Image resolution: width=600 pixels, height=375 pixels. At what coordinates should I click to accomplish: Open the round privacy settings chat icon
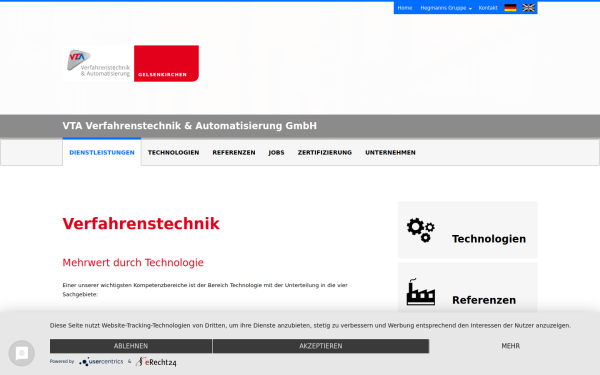22,353
